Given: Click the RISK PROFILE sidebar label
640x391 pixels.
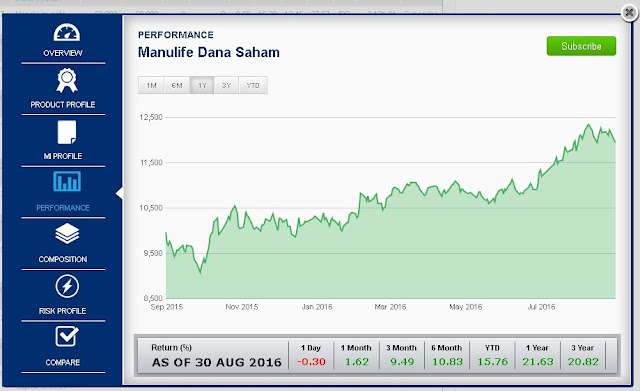Looking at the screenshot, I should tap(62, 311).
